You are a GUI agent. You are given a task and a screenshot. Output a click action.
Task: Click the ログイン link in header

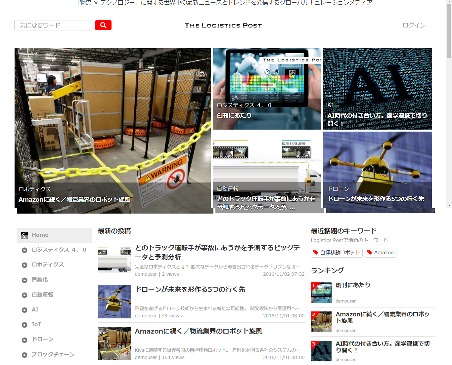(414, 25)
